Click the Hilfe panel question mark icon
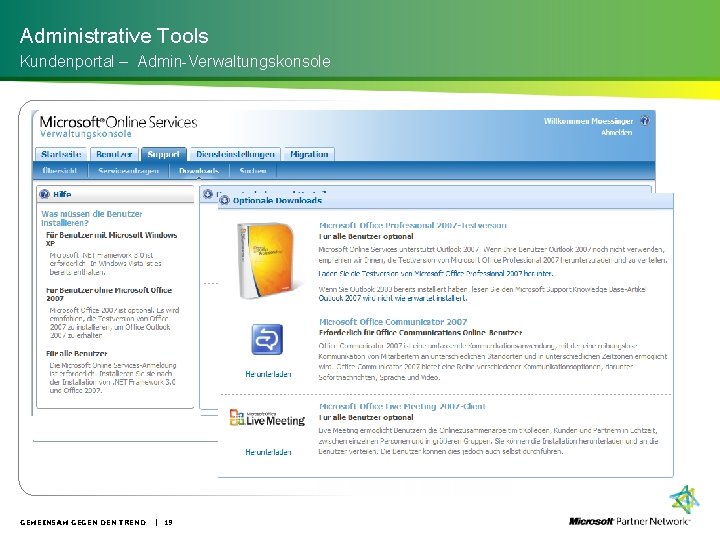This screenshot has width=720, height=540. [45, 194]
